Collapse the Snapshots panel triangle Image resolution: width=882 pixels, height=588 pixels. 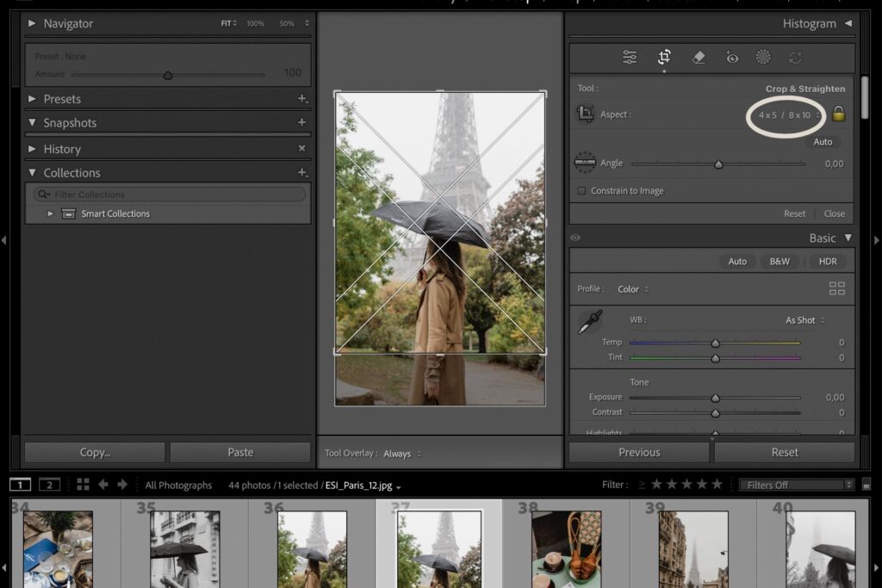point(32,122)
